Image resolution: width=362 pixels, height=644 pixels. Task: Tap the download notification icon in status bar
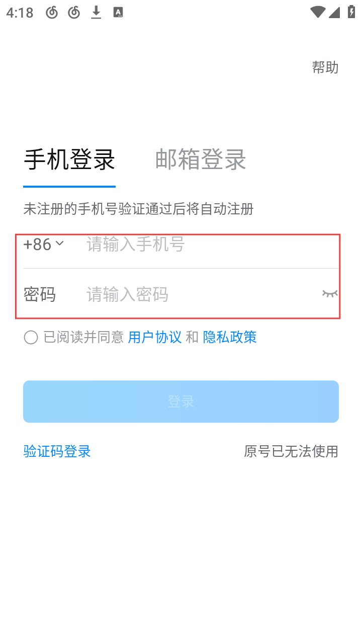tap(96, 13)
